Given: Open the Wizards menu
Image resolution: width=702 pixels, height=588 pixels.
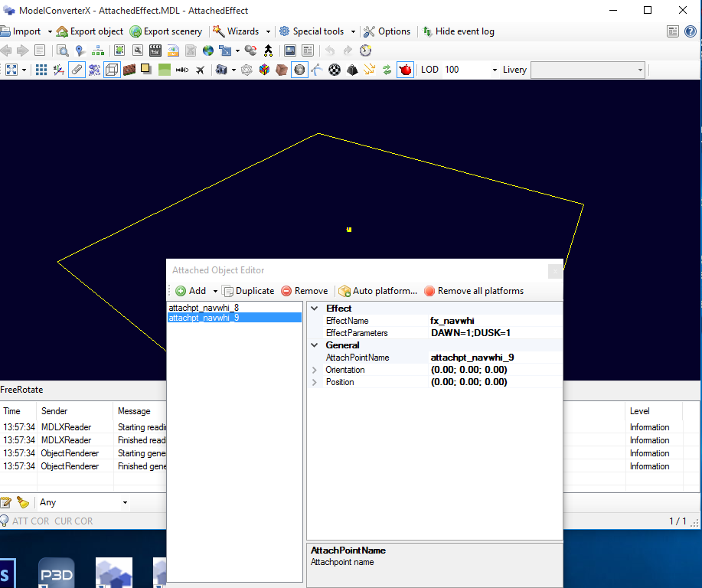Looking at the screenshot, I should pos(242,31).
